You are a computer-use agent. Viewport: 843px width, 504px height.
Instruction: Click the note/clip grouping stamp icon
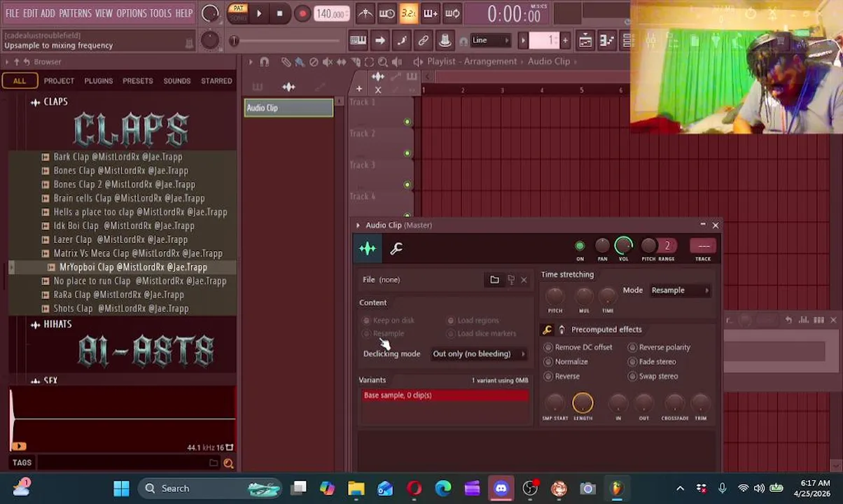[445, 40]
